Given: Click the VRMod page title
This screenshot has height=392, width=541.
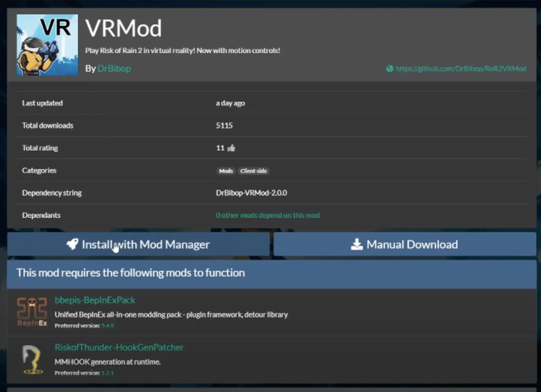Looking at the screenshot, I should 123,28.
